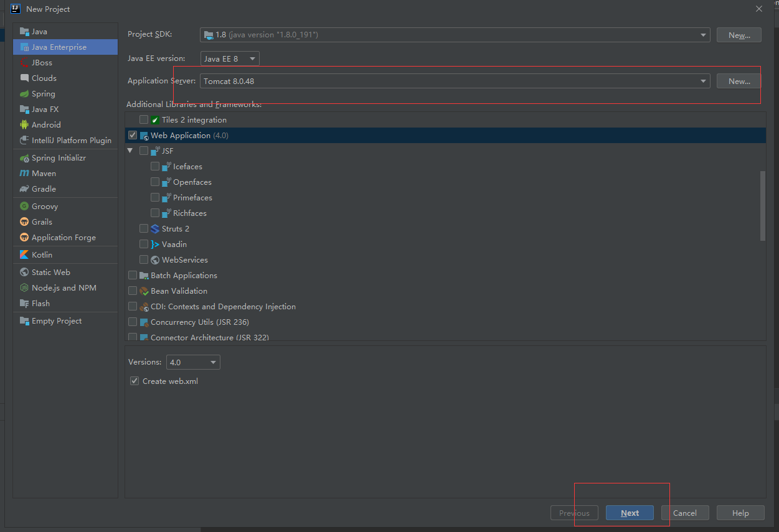The image size is (779, 532).
Task: Enable the Batch Applications checkbox
Action: pos(133,275)
